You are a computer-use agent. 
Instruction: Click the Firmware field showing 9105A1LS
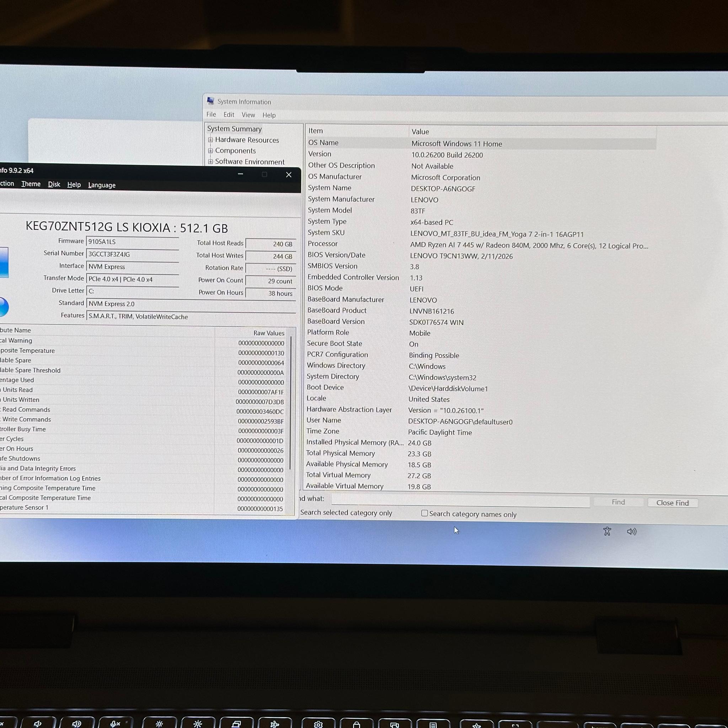point(132,242)
